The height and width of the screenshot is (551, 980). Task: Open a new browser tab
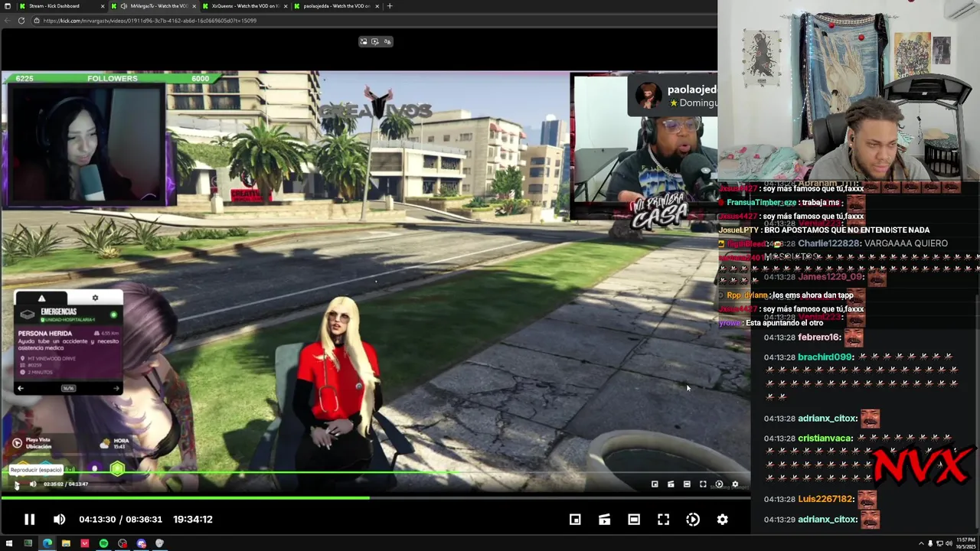pos(390,6)
